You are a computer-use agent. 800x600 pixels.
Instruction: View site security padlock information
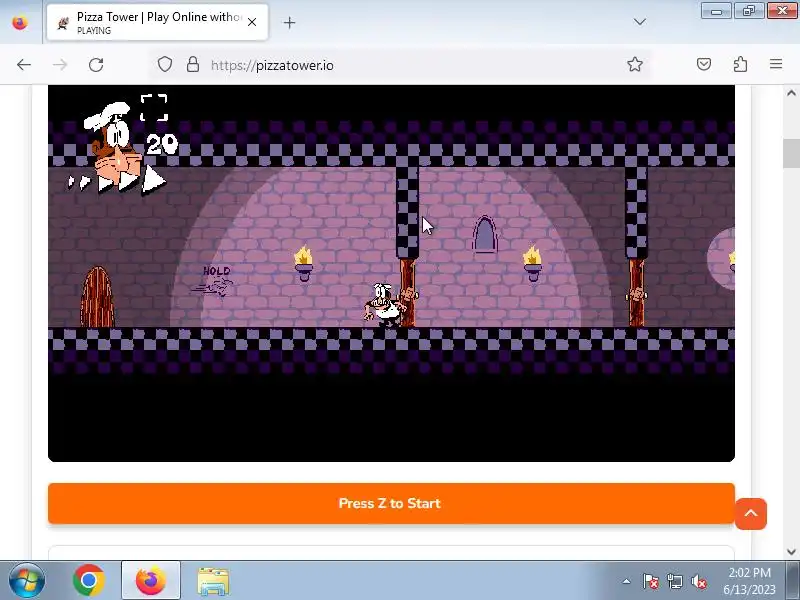[x=192, y=65]
